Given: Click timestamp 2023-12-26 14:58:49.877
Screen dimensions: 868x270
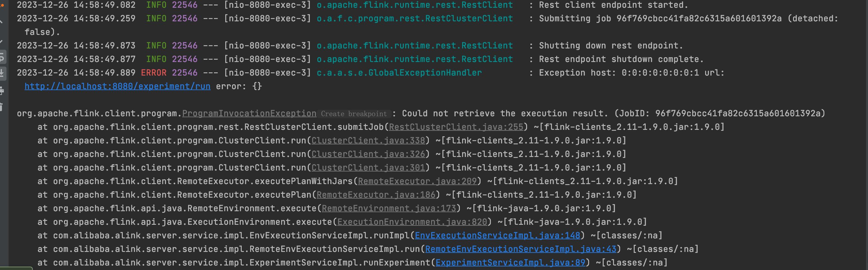Looking at the screenshot, I should tap(76, 59).
